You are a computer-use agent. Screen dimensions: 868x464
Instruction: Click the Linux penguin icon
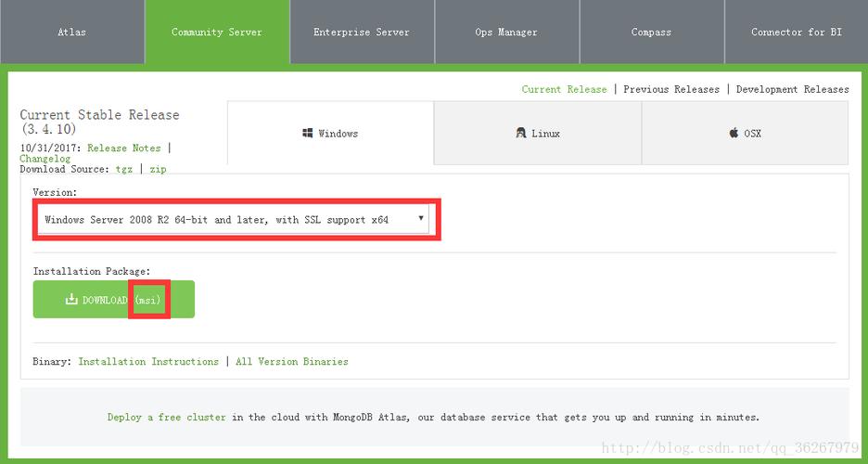tap(521, 133)
